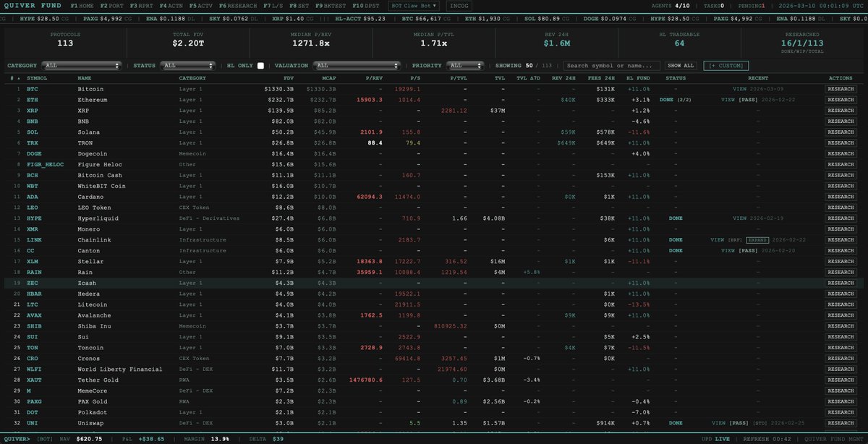868x444 pixels.
Task: Open the STATUS filter dropdown
Action: point(187,65)
